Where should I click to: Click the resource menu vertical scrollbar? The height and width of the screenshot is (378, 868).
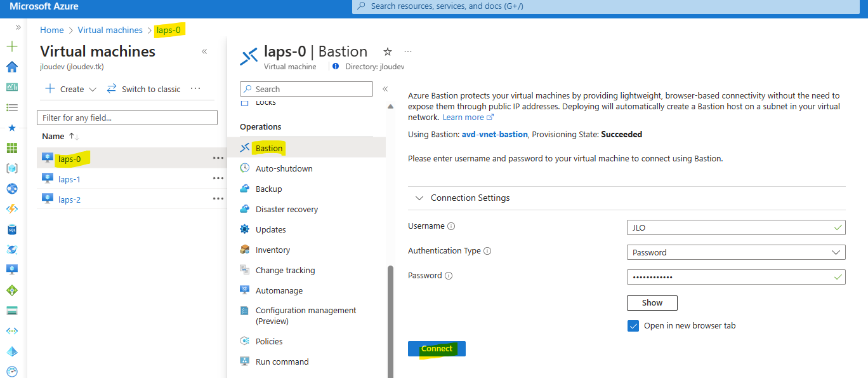[x=390, y=321]
